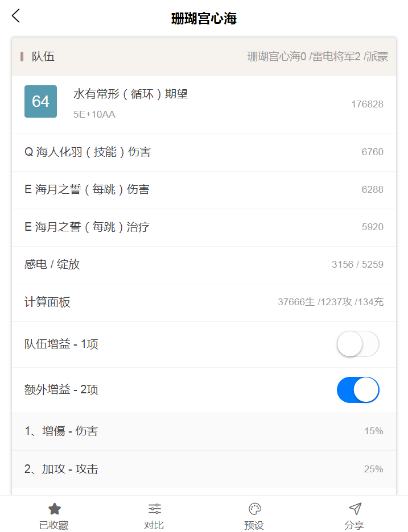Open E 海月之誓（每跳）治疗 entry
The width and height of the screenshot is (408, 532).
pos(204,228)
